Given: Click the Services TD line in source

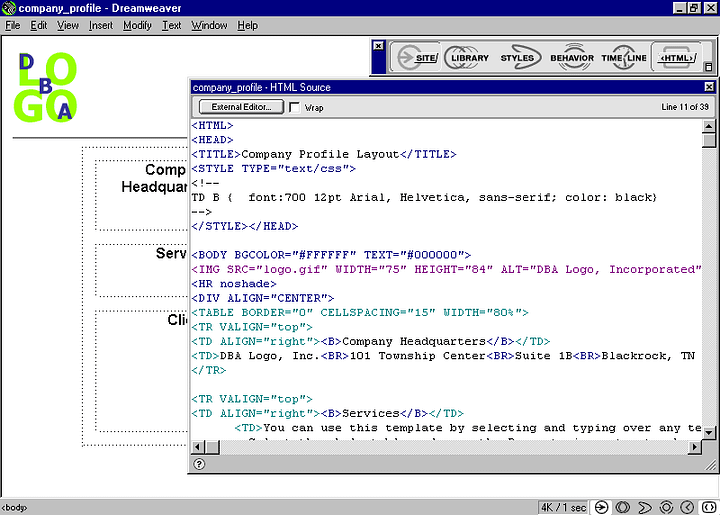Looking at the screenshot, I should [x=327, y=414].
